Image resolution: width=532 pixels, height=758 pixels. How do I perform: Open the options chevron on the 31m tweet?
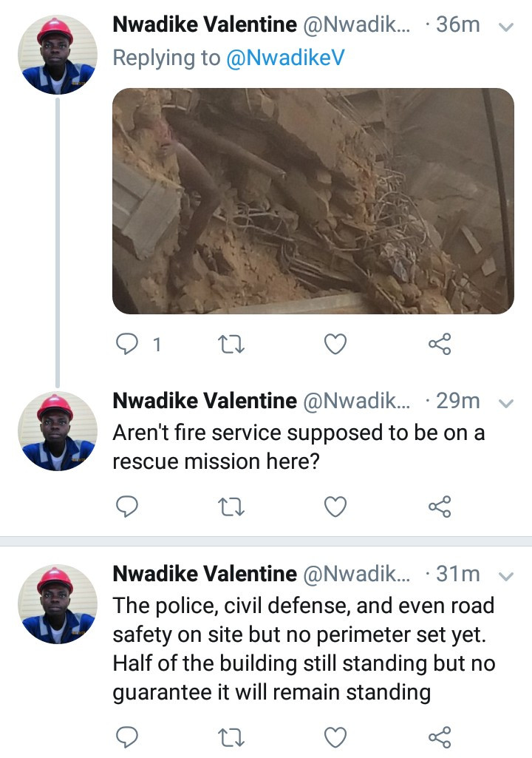[x=507, y=575]
